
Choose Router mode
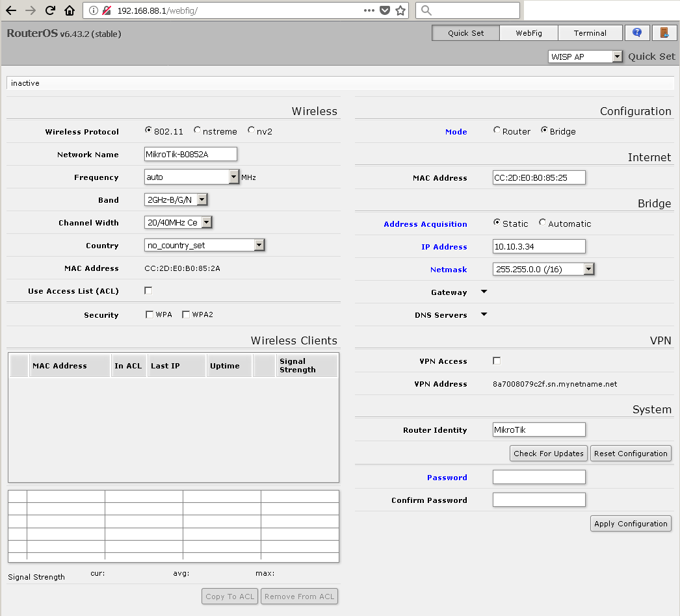tap(497, 130)
